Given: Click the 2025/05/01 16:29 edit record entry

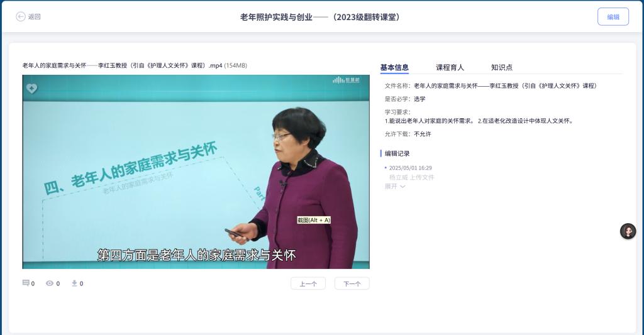Looking at the screenshot, I should (410, 168).
